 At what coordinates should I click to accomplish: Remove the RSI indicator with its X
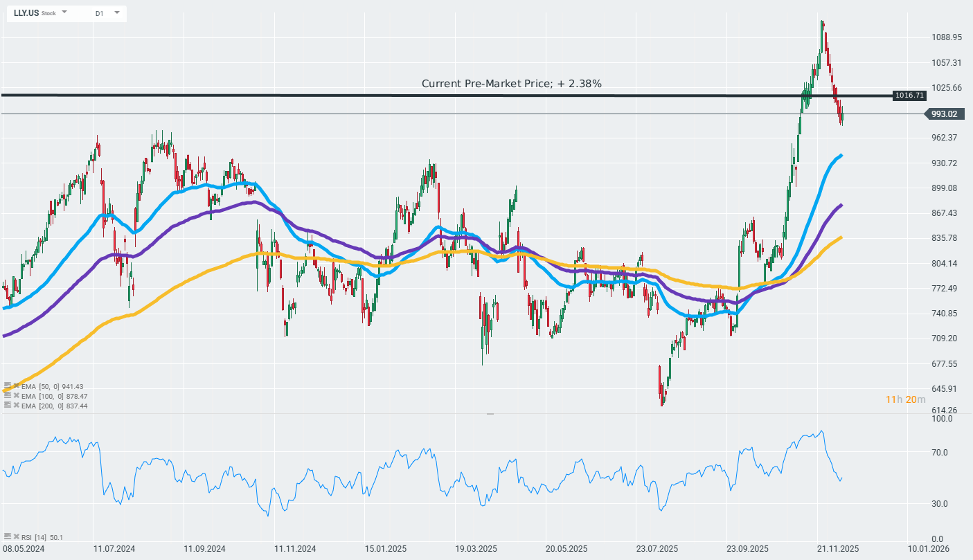click(x=17, y=536)
